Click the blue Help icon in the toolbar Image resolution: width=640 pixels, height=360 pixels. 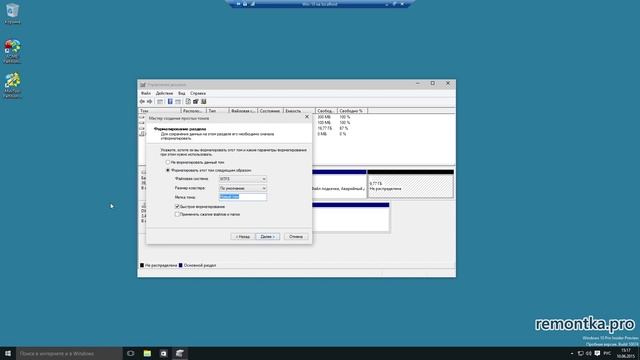point(170,101)
